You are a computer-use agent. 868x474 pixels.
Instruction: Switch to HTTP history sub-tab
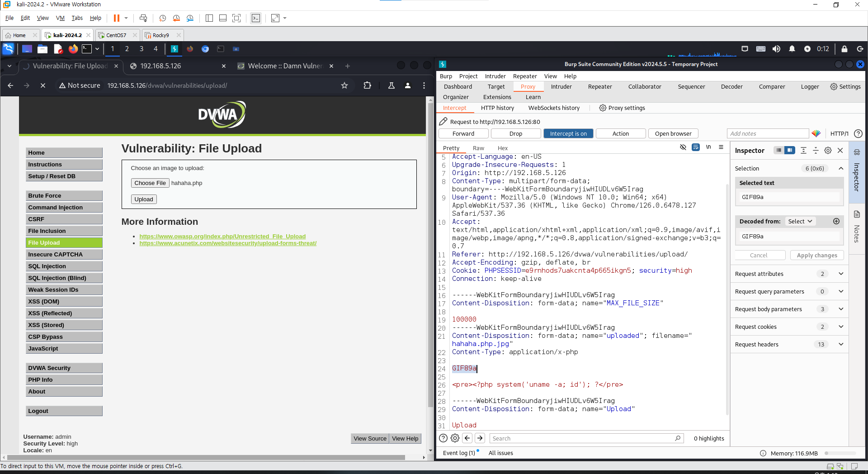[x=497, y=108]
